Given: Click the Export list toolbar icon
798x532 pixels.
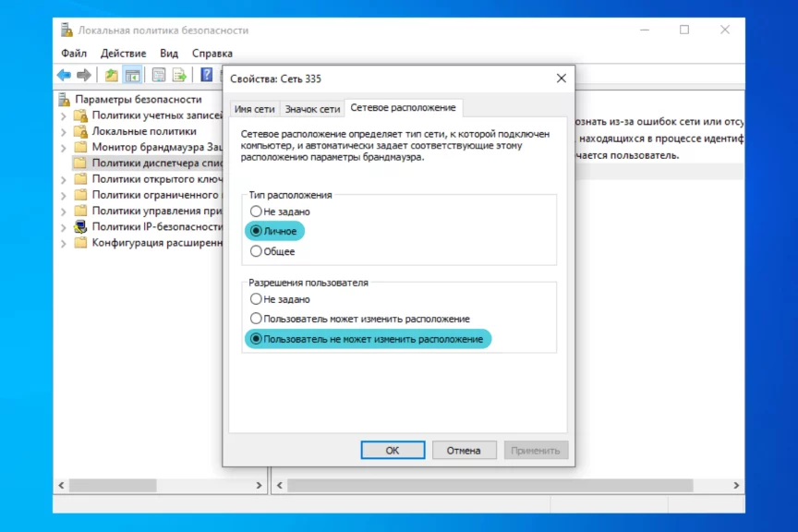Looking at the screenshot, I should pos(179,75).
